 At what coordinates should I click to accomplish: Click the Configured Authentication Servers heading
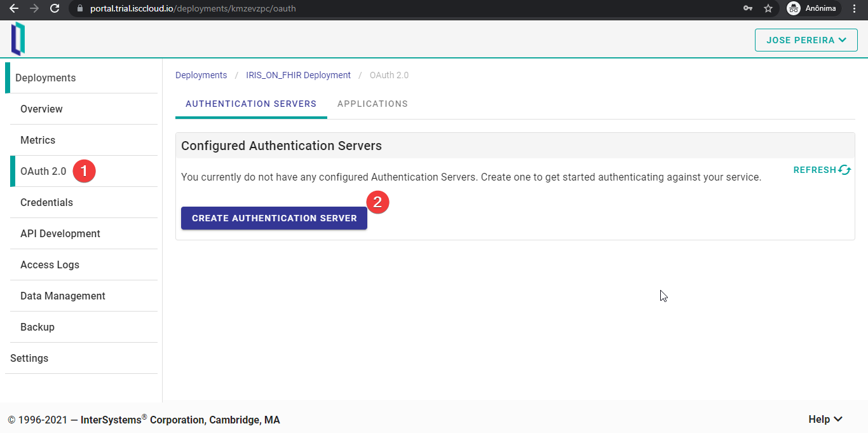[281, 146]
